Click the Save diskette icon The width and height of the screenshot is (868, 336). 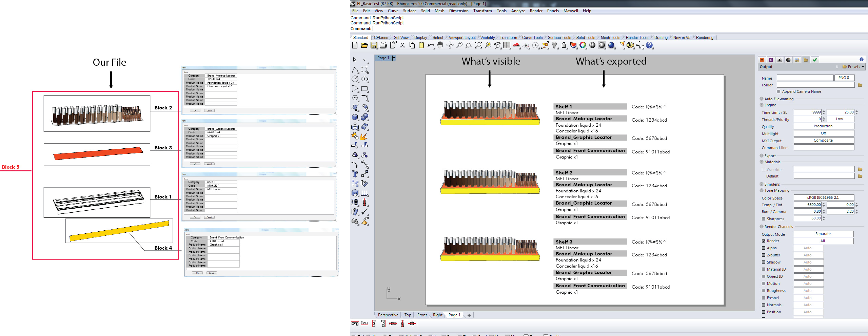(373, 45)
